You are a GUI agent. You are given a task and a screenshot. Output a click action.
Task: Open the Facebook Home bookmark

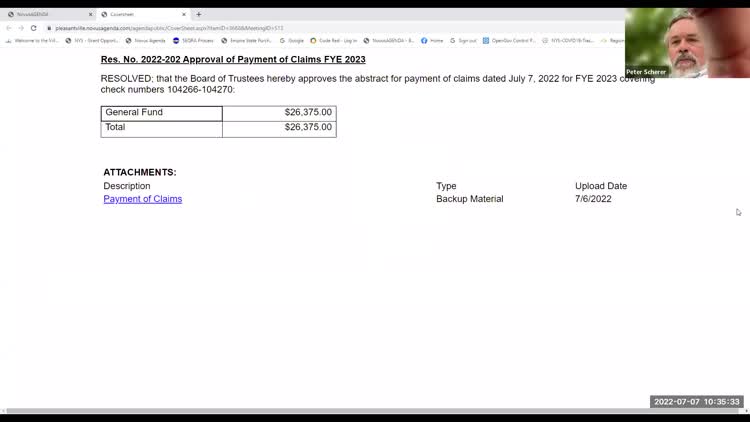(432, 41)
